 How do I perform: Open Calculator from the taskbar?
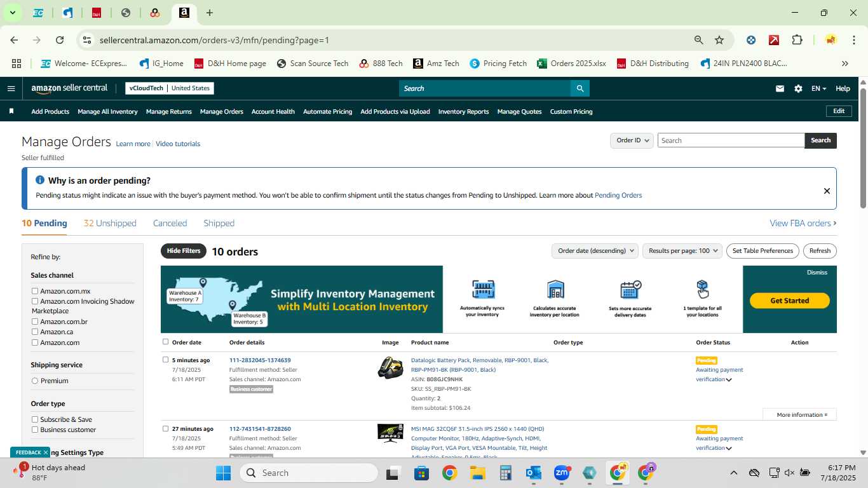point(506,473)
